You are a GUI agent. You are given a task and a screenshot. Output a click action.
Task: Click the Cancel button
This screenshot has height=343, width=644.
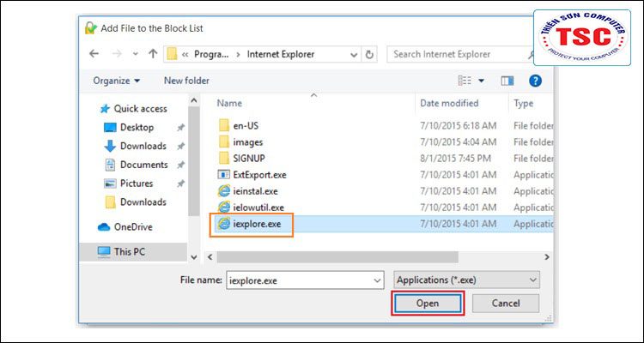[506, 304]
